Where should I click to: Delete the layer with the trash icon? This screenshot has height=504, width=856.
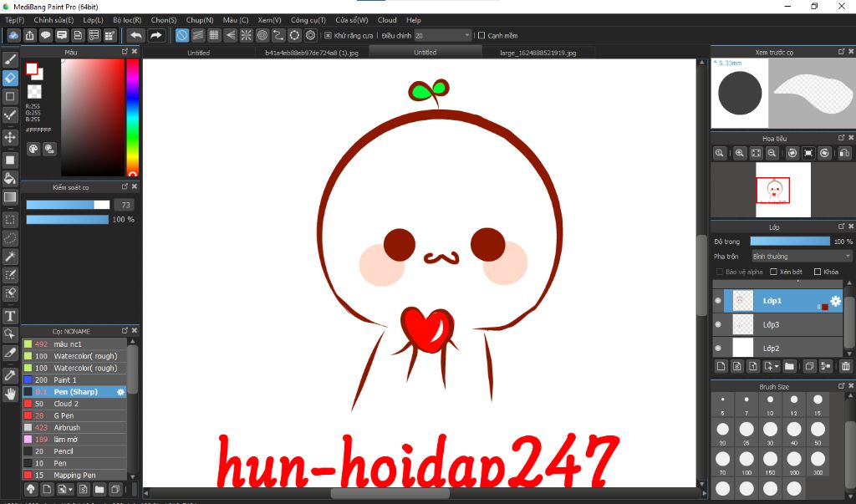pos(846,366)
